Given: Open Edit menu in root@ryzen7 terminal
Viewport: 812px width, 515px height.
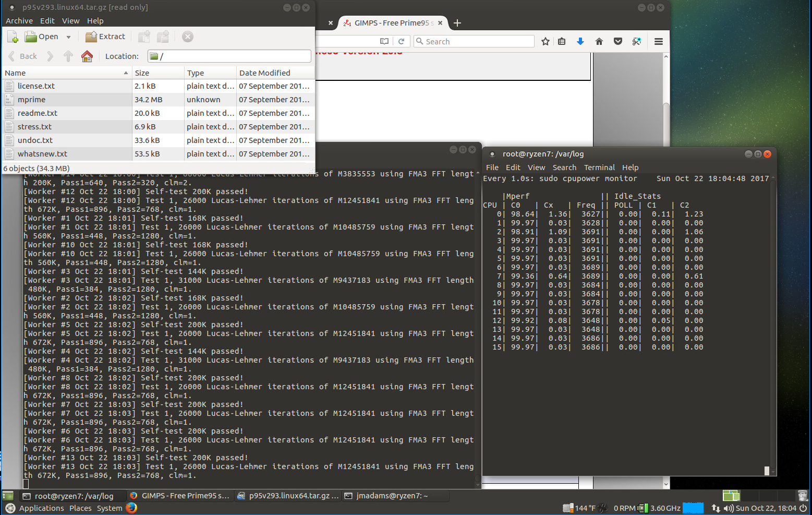Looking at the screenshot, I should coord(513,167).
